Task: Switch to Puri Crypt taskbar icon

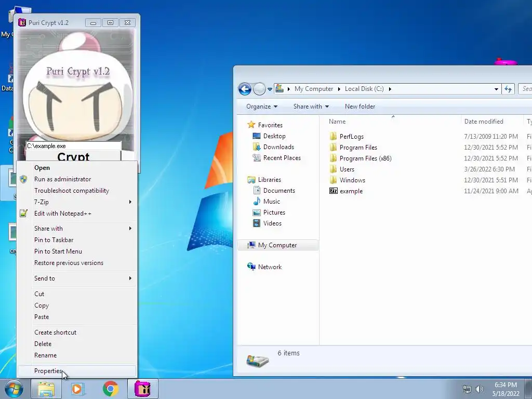Action: pos(143,389)
